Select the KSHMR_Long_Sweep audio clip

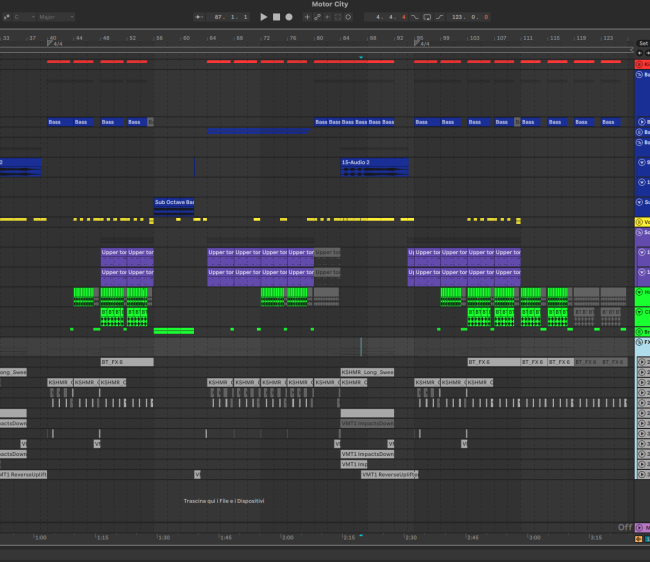[367, 371]
